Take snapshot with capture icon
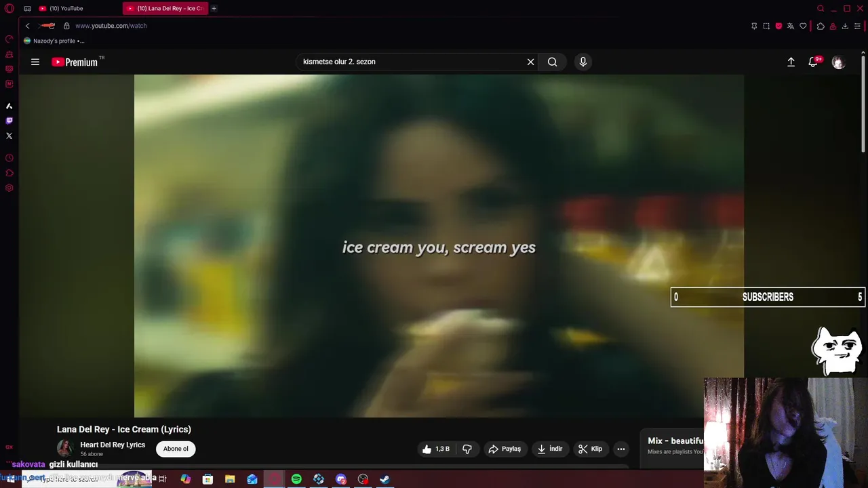Screen dimensions: 868x488 [766, 26]
